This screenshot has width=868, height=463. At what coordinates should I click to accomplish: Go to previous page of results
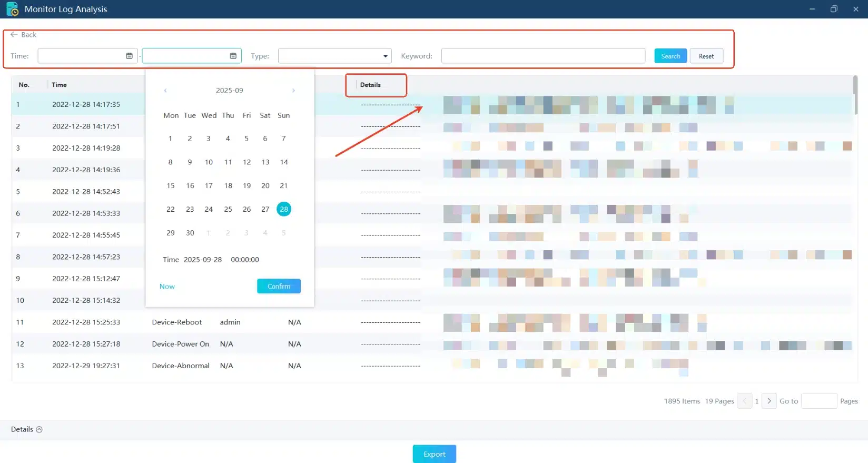[744, 401]
